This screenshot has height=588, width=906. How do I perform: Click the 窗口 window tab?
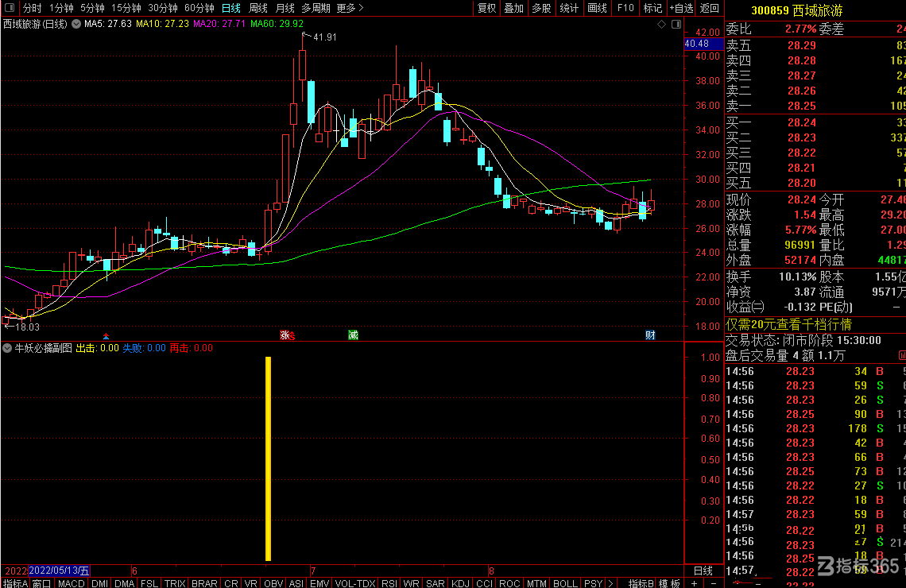click(41, 583)
